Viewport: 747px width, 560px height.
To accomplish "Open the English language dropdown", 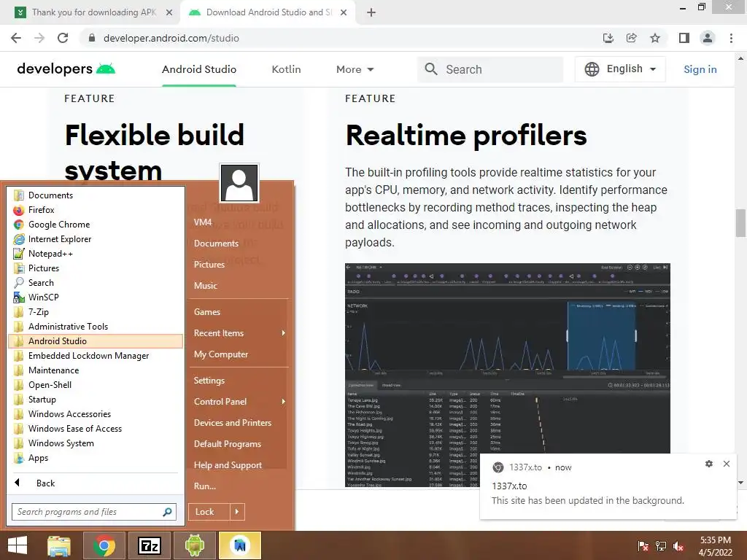I will (x=620, y=69).
